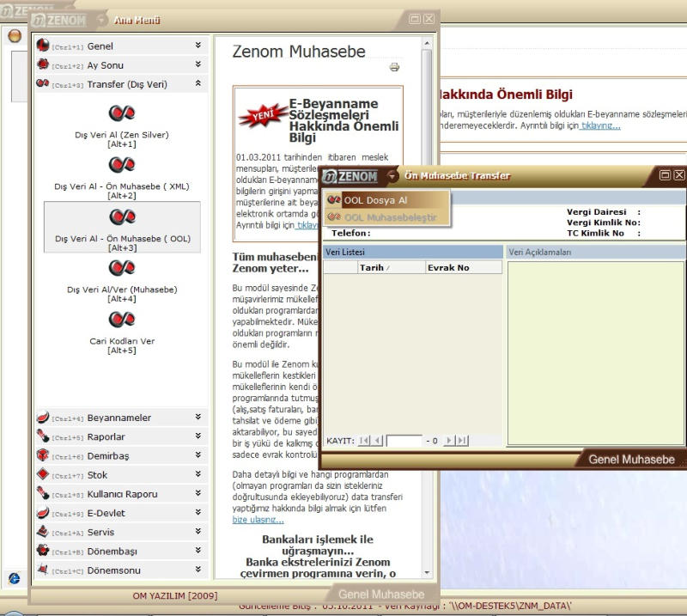This screenshot has height=616, width=687.
Task: Click Dış Veri Al - Ön Muhasebe (XML) icon
Action: tap(121, 164)
